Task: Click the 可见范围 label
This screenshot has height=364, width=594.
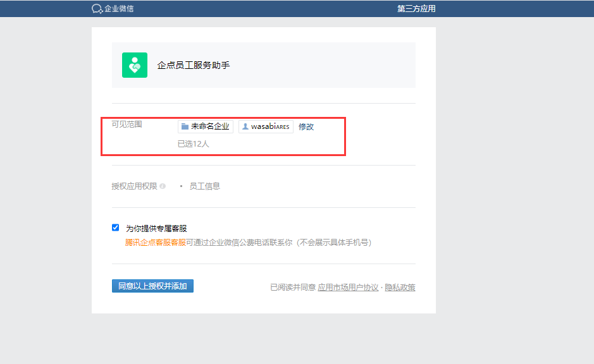Action: coord(127,124)
